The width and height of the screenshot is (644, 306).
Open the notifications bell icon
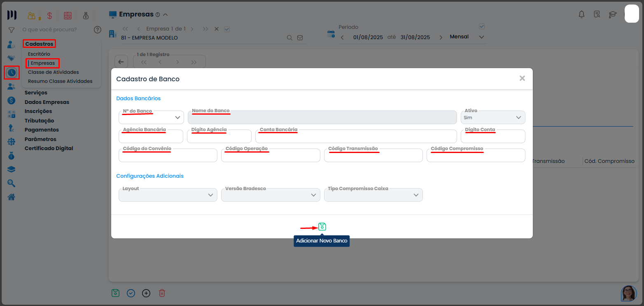(x=581, y=15)
